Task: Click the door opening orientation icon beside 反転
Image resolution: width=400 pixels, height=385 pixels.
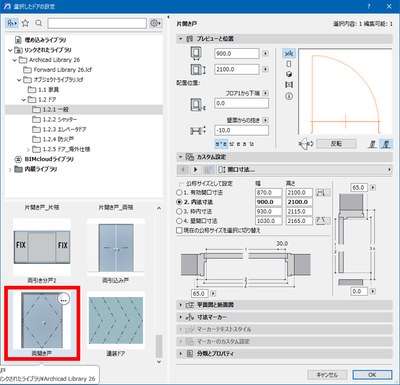Action: (306, 144)
